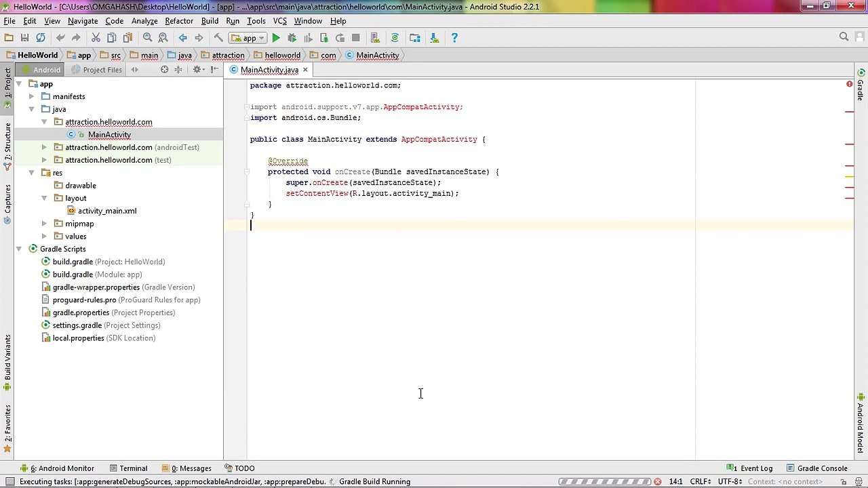Click the Gradle build progress bar
This screenshot has height=488, width=868.
(604, 482)
